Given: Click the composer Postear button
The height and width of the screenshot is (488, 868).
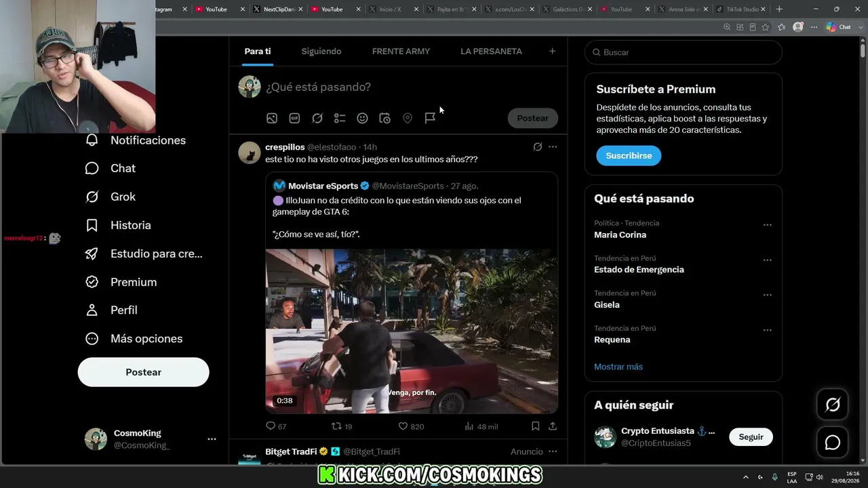Looking at the screenshot, I should 532,118.
